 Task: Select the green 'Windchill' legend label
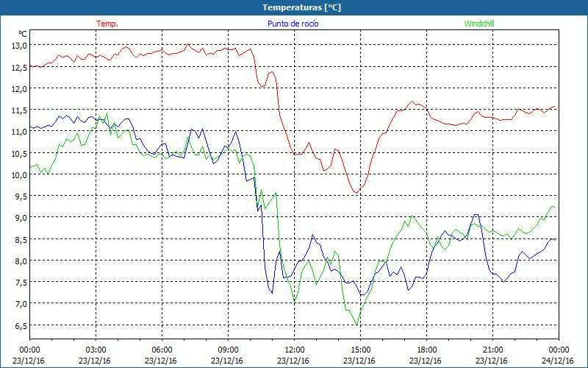[479, 24]
